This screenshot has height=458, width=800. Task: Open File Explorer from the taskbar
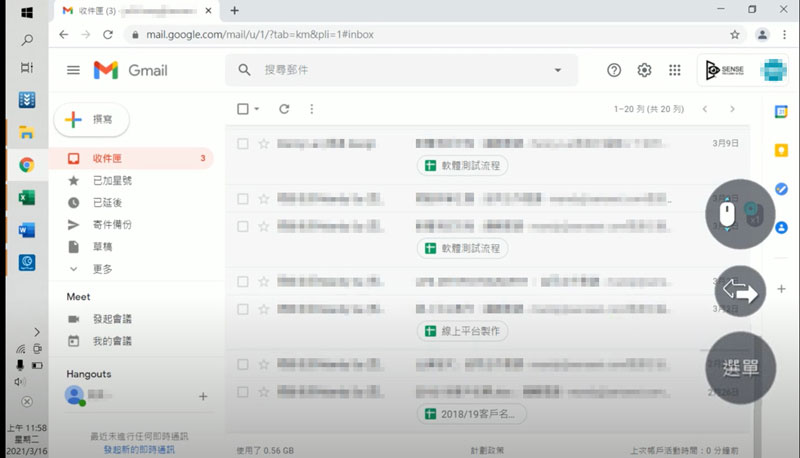[27, 132]
